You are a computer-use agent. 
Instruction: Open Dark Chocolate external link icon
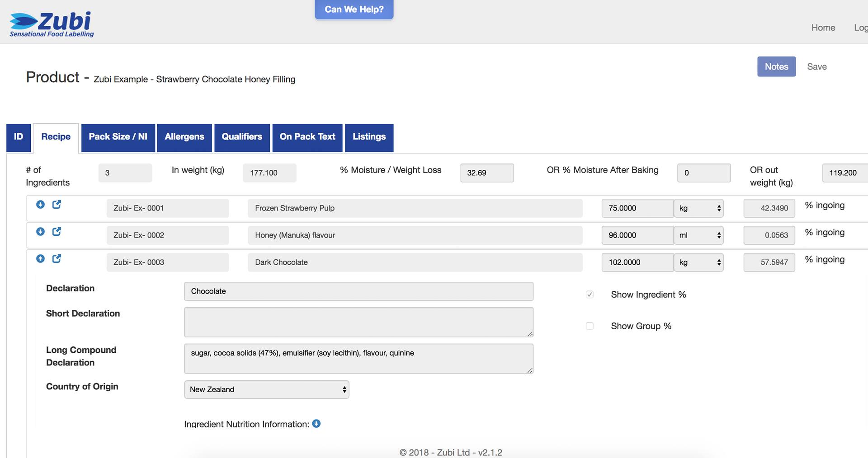point(57,259)
